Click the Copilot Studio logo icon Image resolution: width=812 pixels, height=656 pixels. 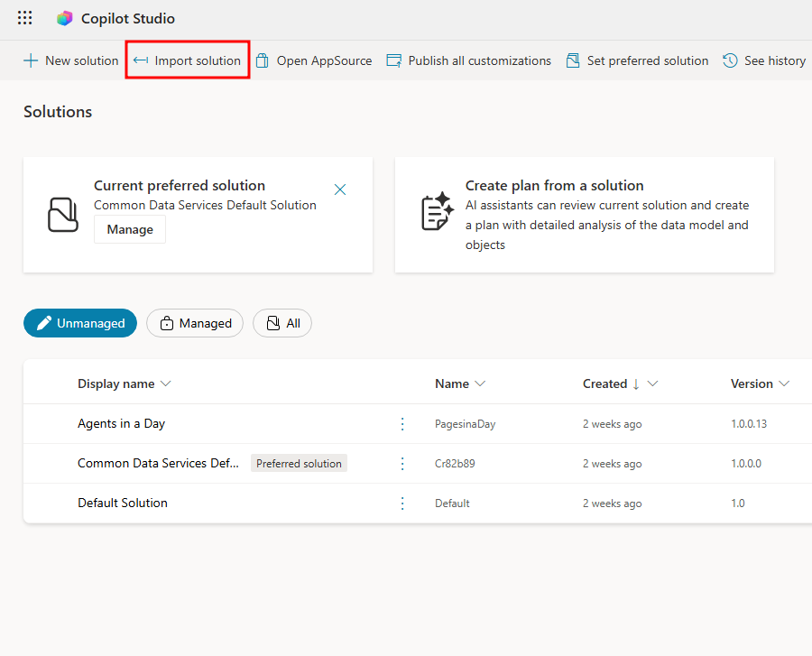pos(65,19)
